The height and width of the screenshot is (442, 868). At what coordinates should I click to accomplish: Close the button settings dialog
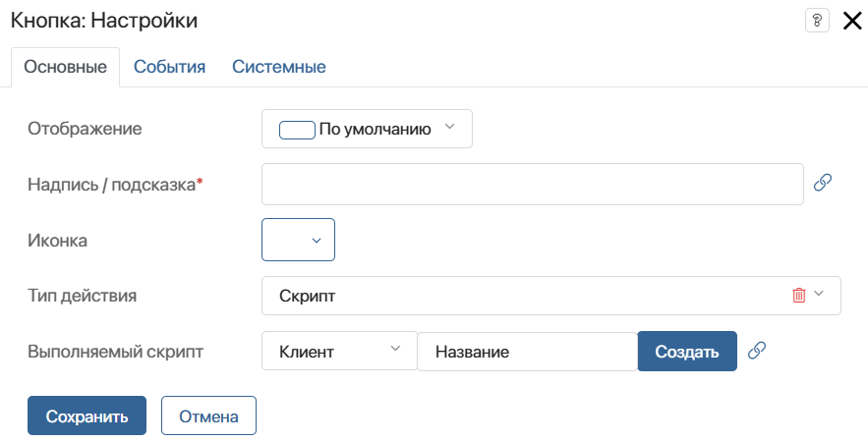coord(852,21)
